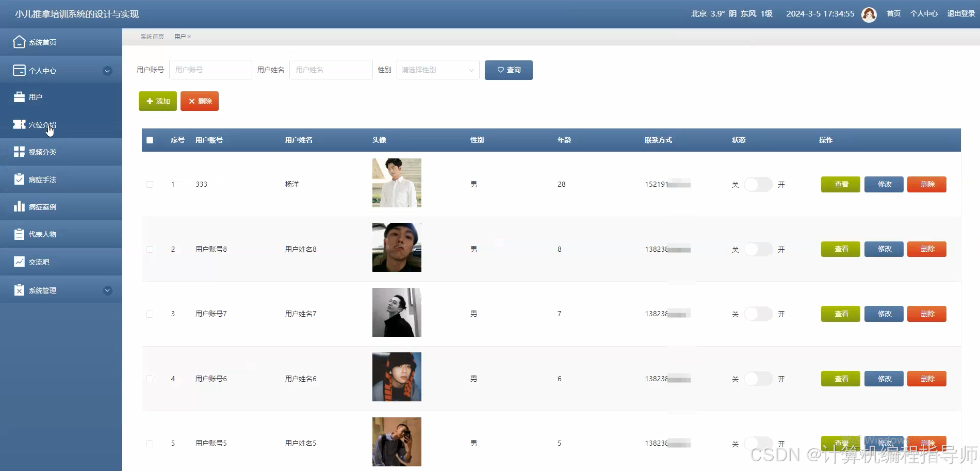Click the 病症手法 checklist icon in sidebar
Viewport: 980px width, 471px height.
click(19, 179)
